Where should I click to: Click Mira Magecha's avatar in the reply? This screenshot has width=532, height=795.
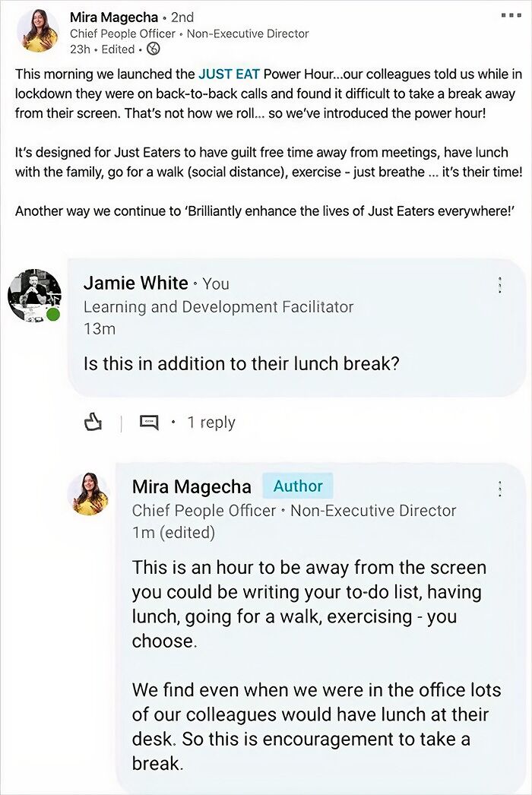coord(88,494)
